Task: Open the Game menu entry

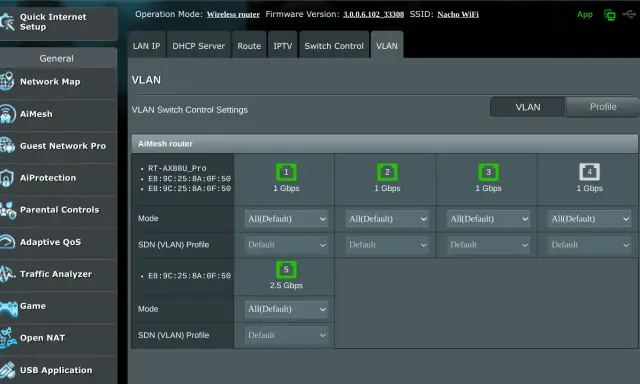Action: coord(58,306)
